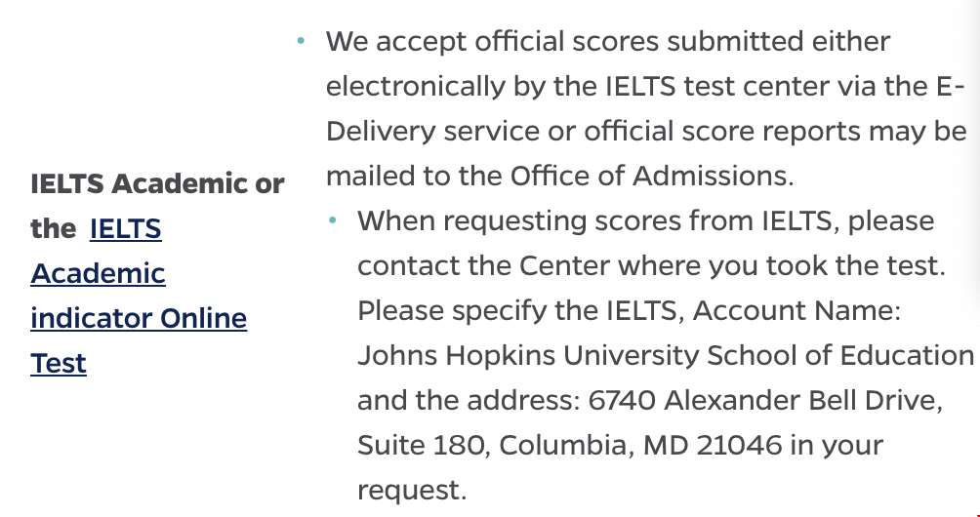Click the nested teal bullet before "When requesting"
Image resolution: width=980 pixels, height=517 pixels.
(333, 220)
